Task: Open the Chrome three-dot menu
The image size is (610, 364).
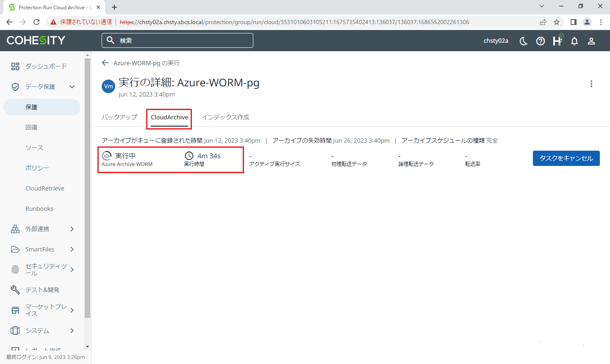Action: point(601,22)
